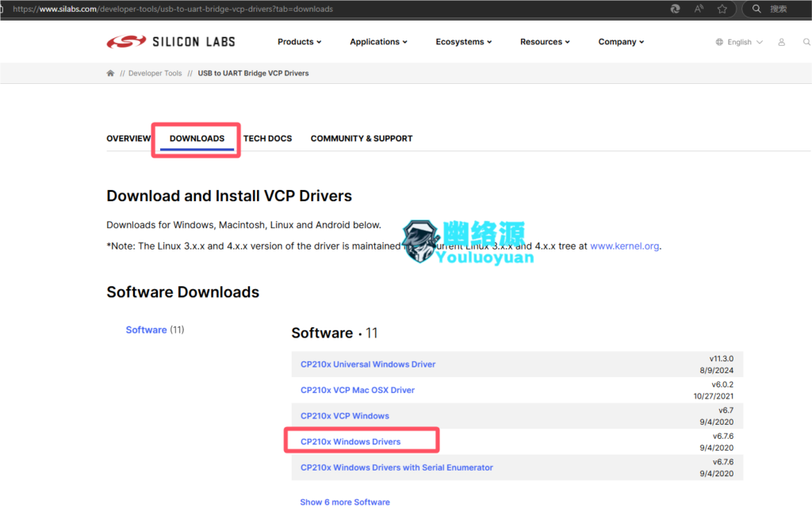Image resolution: width=812 pixels, height=515 pixels.
Task: Switch to the Tech Docs tab
Action: 268,138
